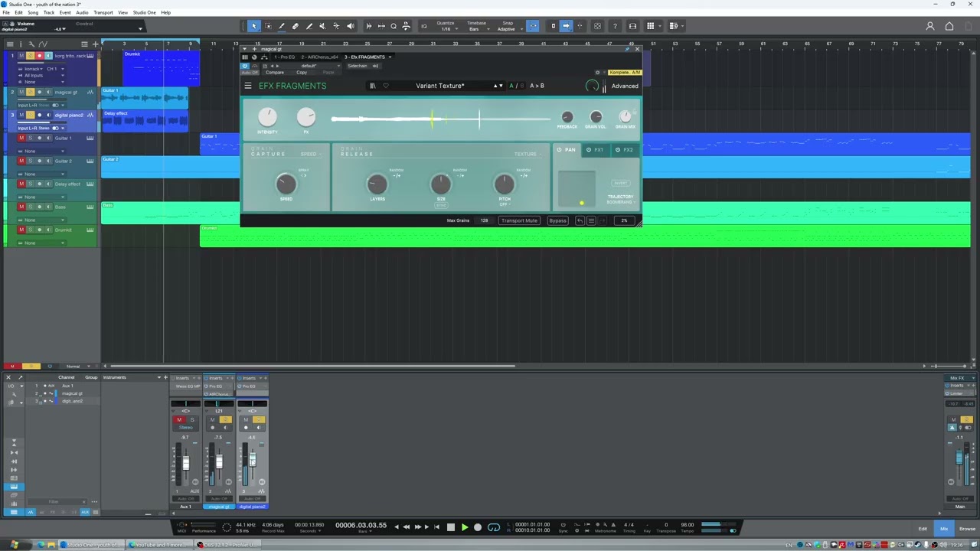Show automation icon above track list
Viewport: 980px width, 551px height.
42,44
